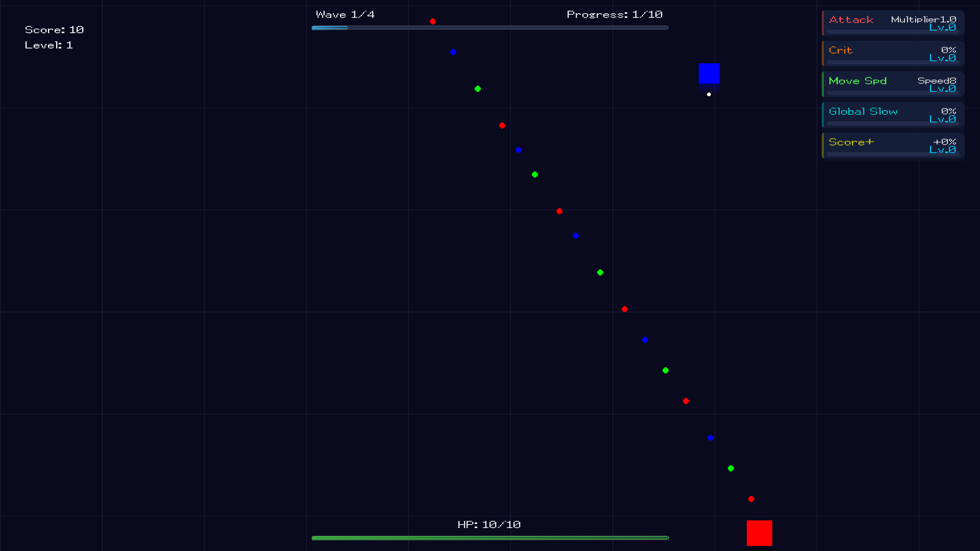The image size is (980, 551).
Task: Click the lowest green dot in the trail
Action: 731,468
